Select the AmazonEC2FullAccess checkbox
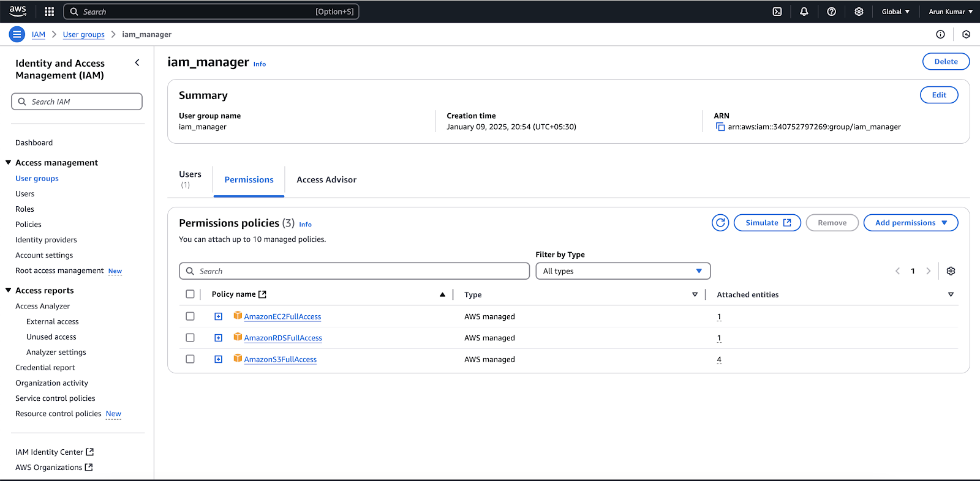 tap(190, 316)
